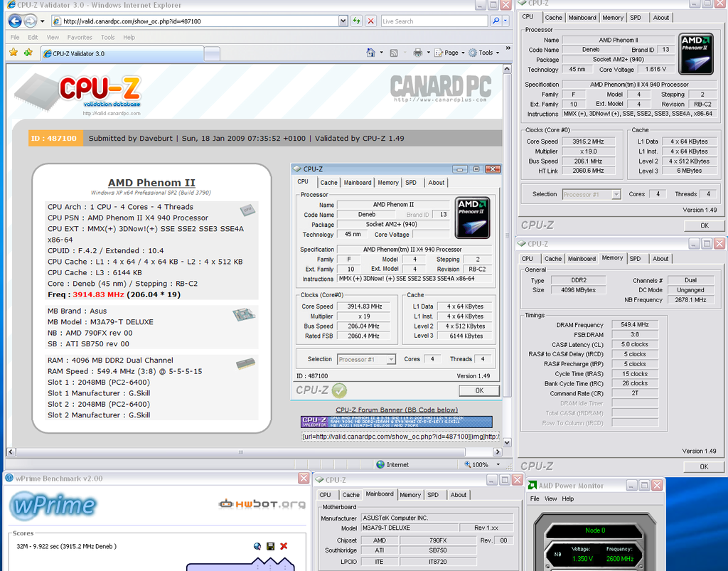Image resolution: width=728 pixels, height=571 pixels.
Task: Click the IE Back navigation arrow
Action: (15, 21)
